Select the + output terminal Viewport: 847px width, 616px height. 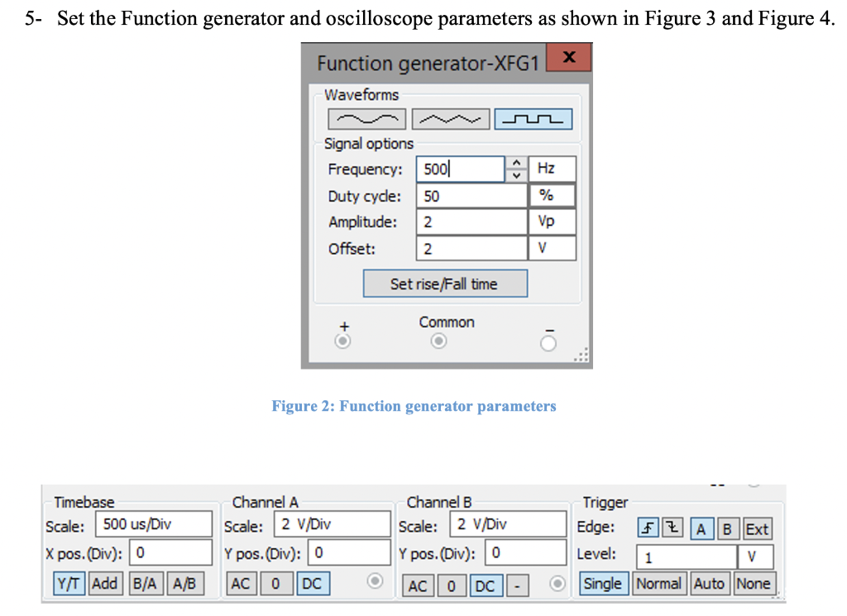pos(342,340)
